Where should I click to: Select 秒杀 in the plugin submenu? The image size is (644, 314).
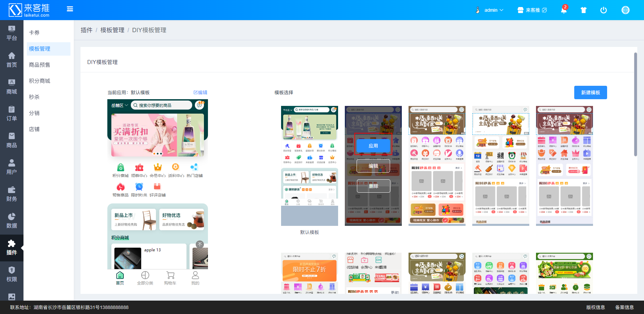[49, 97]
